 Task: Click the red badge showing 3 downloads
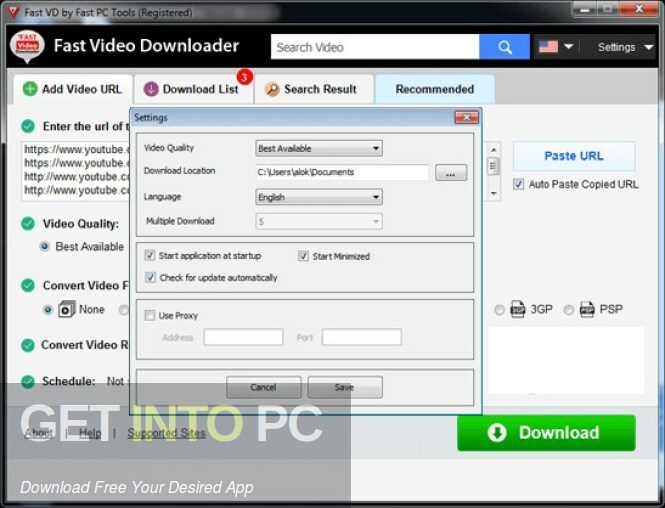click(x=244, y=77)
